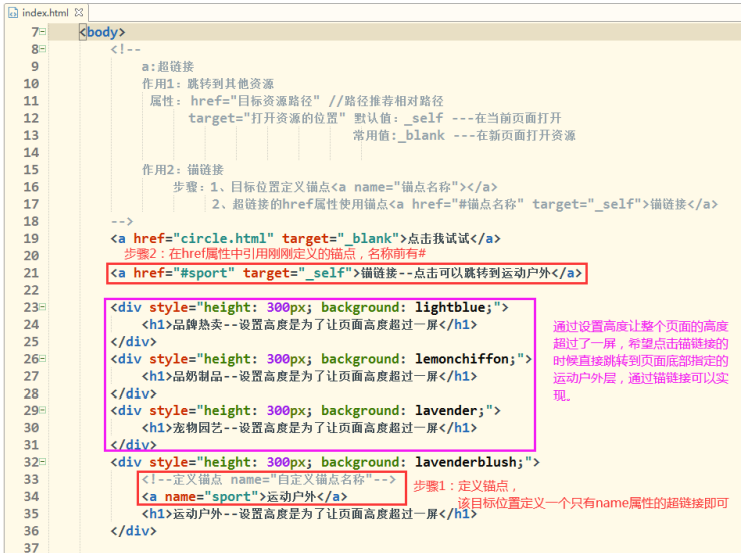742x553 pixels.
Task: Click the comment 步骤 1 on line 16
Action: coord(335,187)
